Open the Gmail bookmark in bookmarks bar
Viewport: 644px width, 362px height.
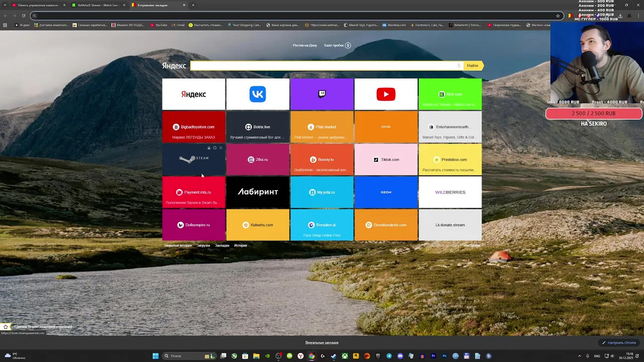tap(178, 25)
